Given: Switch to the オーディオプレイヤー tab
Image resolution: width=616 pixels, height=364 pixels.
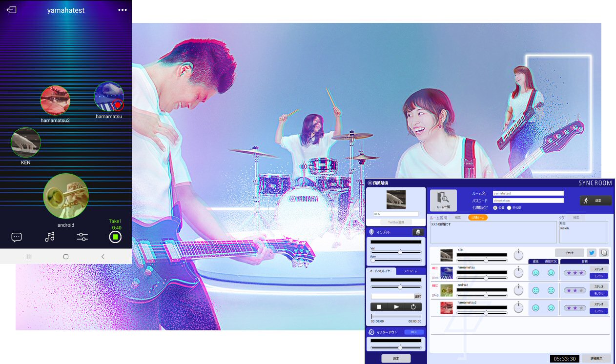Looking at the screenshot, I should (x=381, y=271).
